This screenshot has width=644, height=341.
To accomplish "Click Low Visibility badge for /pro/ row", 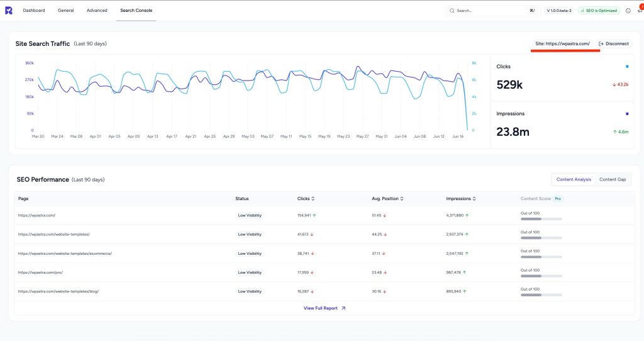I will [x=250, y=272].
